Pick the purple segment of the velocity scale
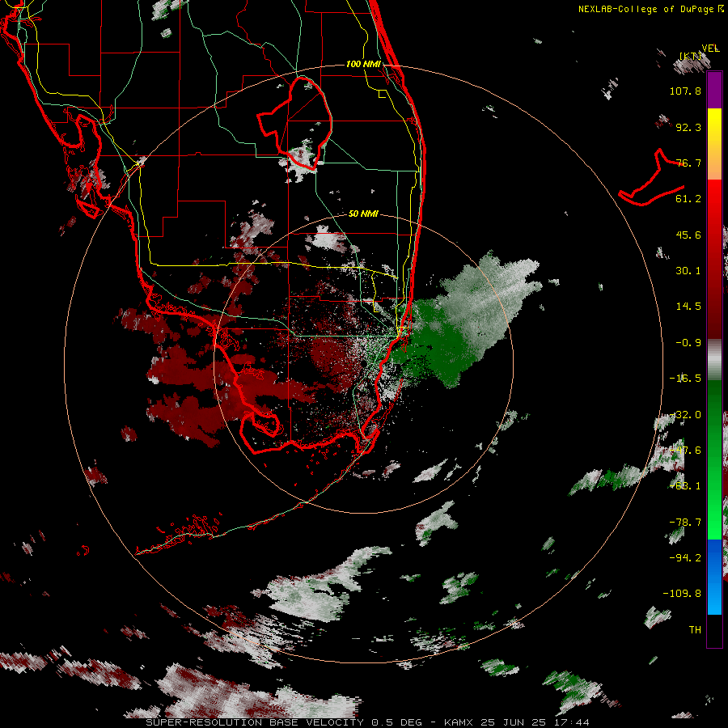The width and height of the screenshot is (728, 728). [714, 91]
